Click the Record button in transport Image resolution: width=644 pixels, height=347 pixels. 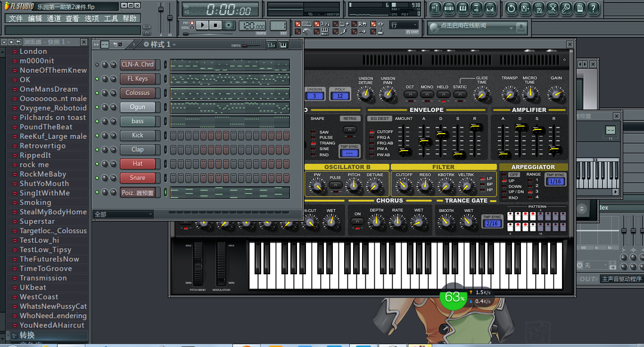229,25
